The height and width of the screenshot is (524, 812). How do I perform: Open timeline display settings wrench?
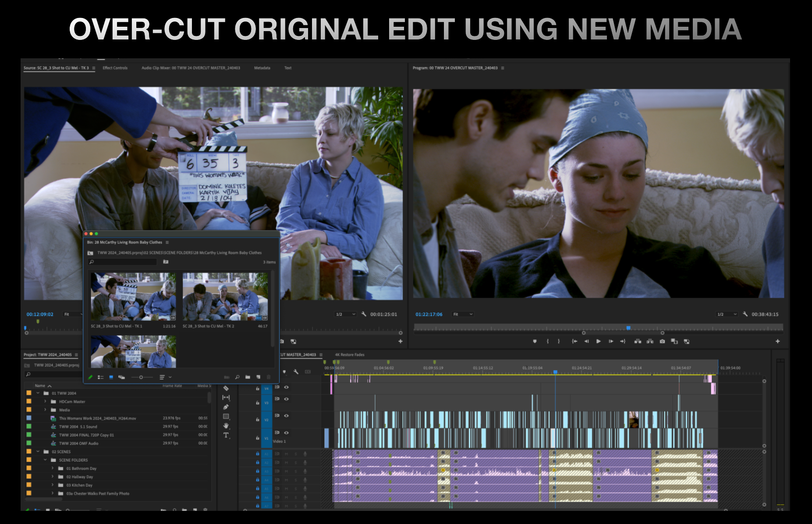click(296, 372)
